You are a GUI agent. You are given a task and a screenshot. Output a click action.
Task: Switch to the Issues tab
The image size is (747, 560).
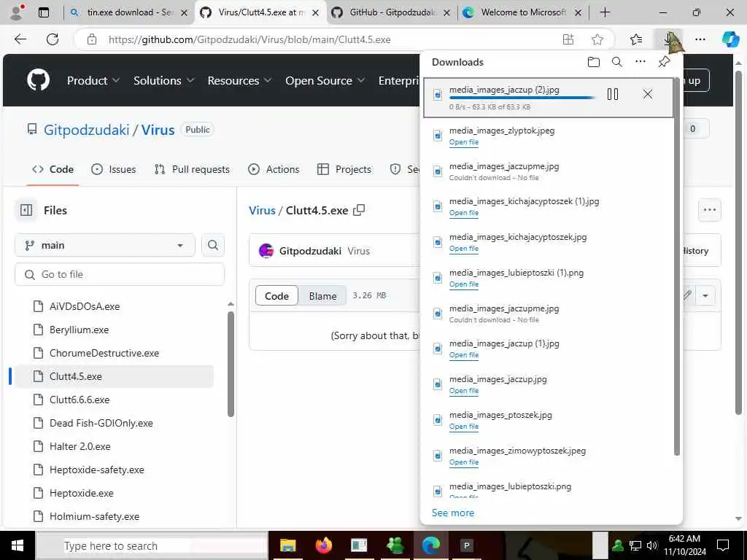coord(113,169)
